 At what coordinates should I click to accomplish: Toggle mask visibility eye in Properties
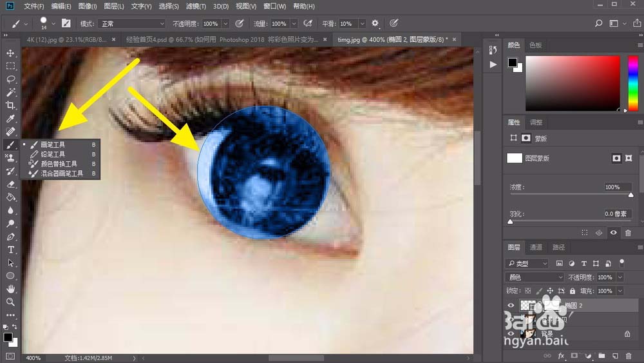coord(614,233)
